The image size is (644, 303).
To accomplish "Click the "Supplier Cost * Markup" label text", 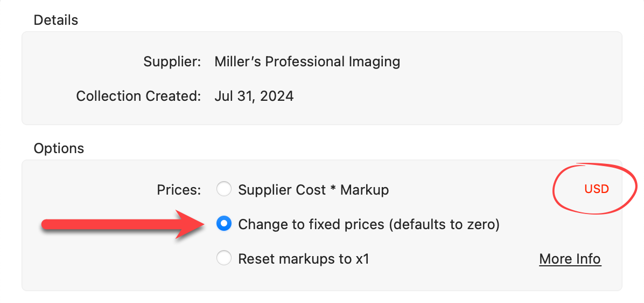I will click(x=313, y=190).
